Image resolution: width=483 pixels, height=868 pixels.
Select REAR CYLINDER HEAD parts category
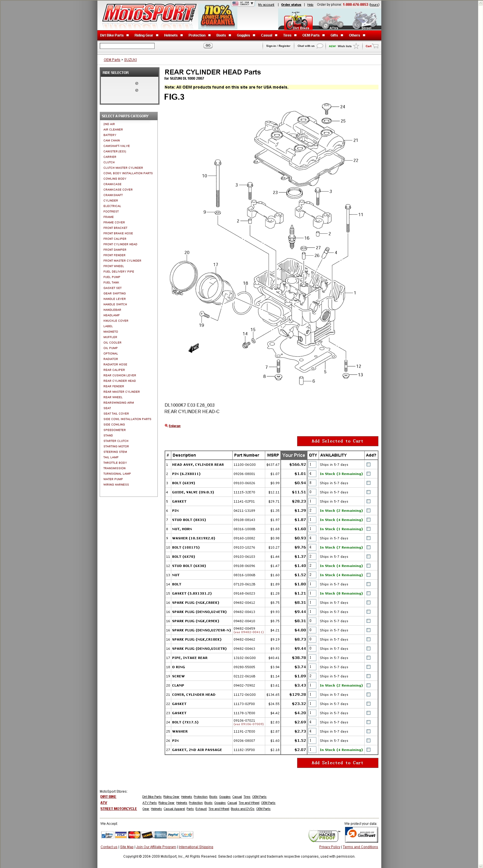(x=120, y=381)
